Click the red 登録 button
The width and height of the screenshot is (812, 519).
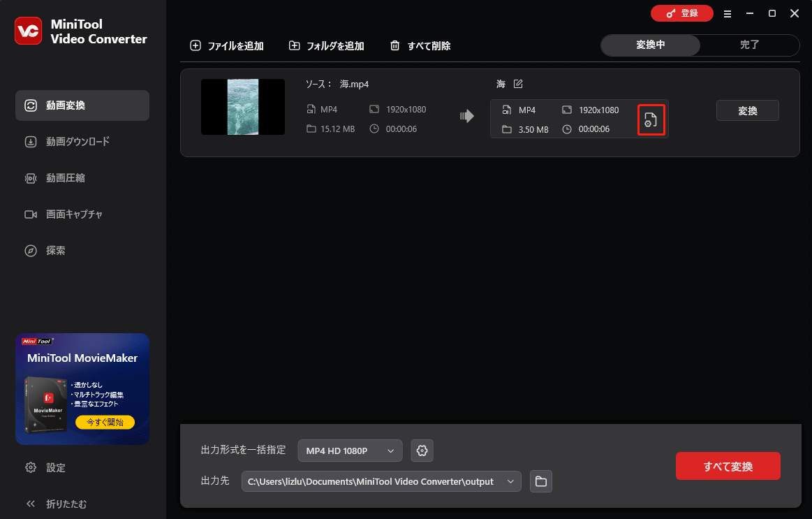pos(682,13)
